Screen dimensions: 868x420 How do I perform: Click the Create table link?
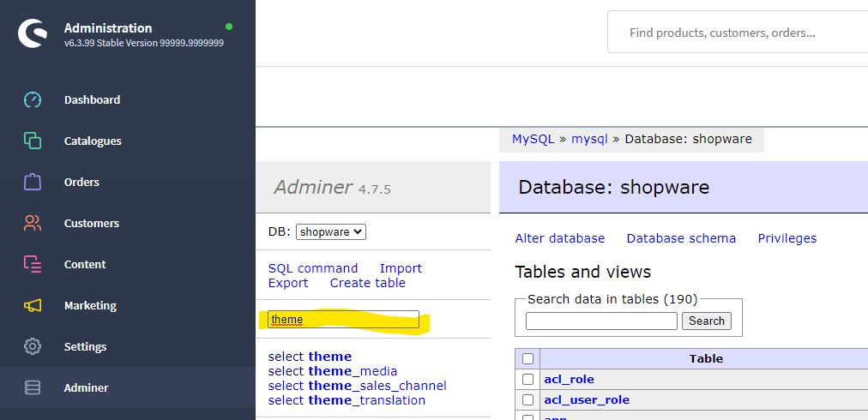368,284
